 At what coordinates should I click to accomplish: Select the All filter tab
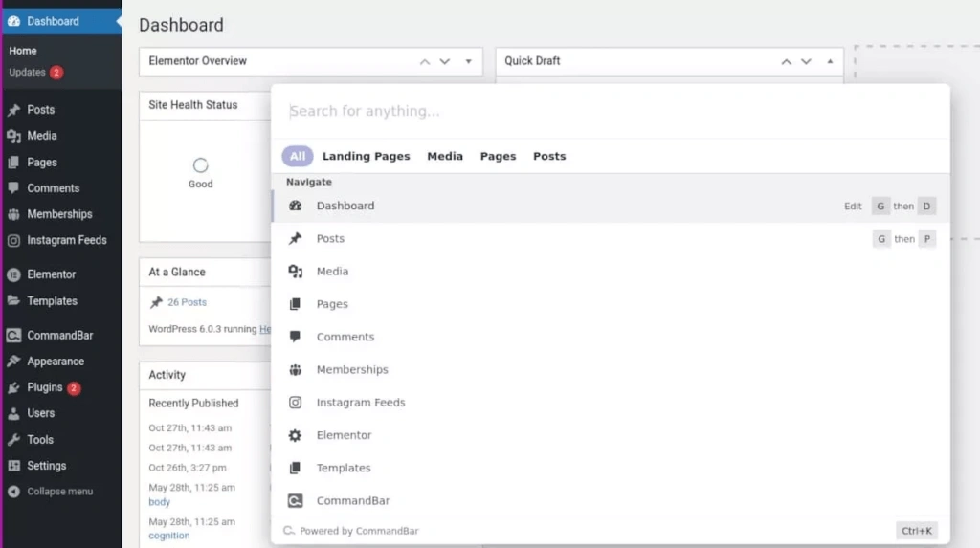tap(298, 156)
